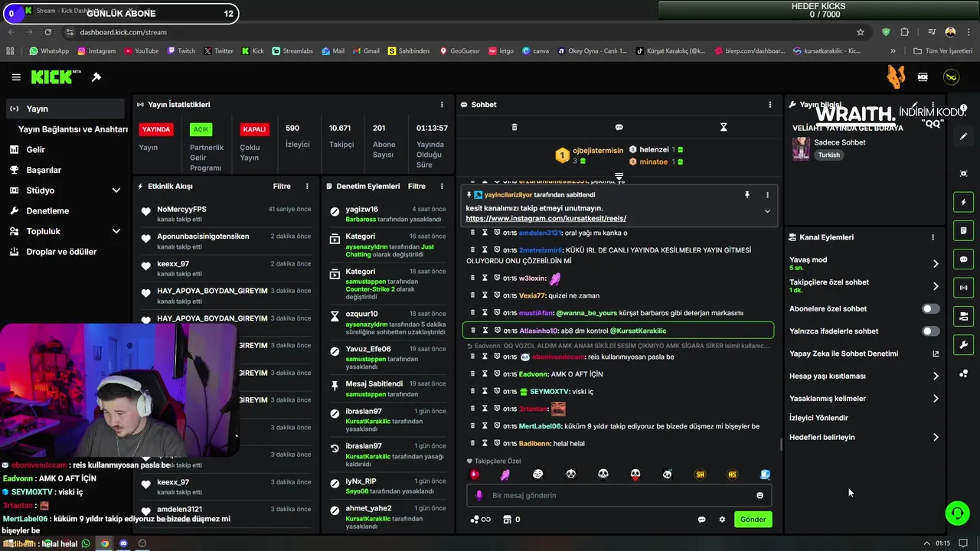Open profile avatar menu at top right
The width and height of the screenshot is (980, 551).
951,77
